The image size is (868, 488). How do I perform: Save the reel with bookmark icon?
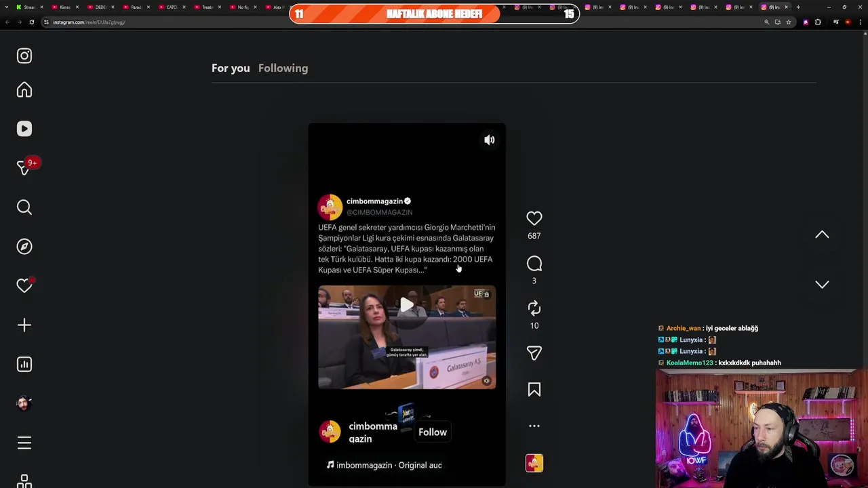tap(534, 390)
